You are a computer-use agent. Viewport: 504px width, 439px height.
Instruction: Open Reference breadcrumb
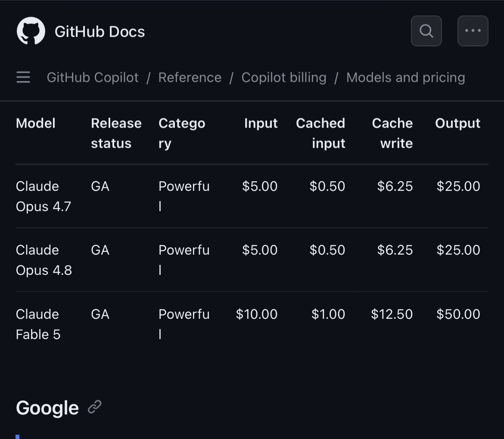[190, 78]
